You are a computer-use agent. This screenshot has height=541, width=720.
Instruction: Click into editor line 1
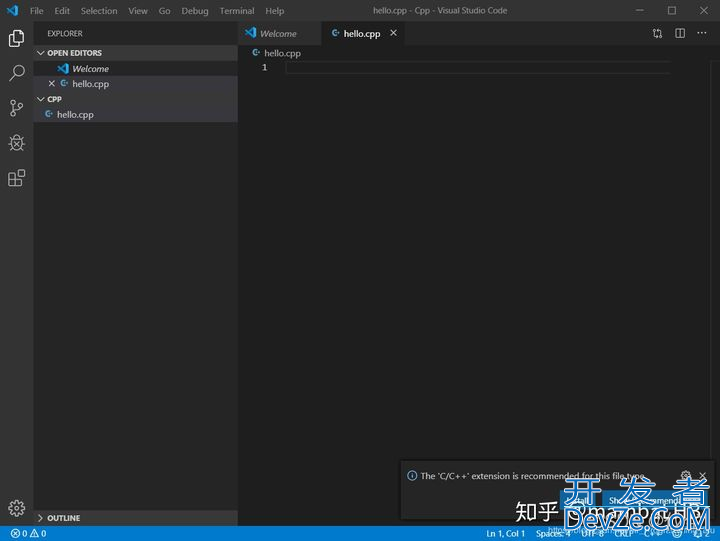(x=478, y=68)
